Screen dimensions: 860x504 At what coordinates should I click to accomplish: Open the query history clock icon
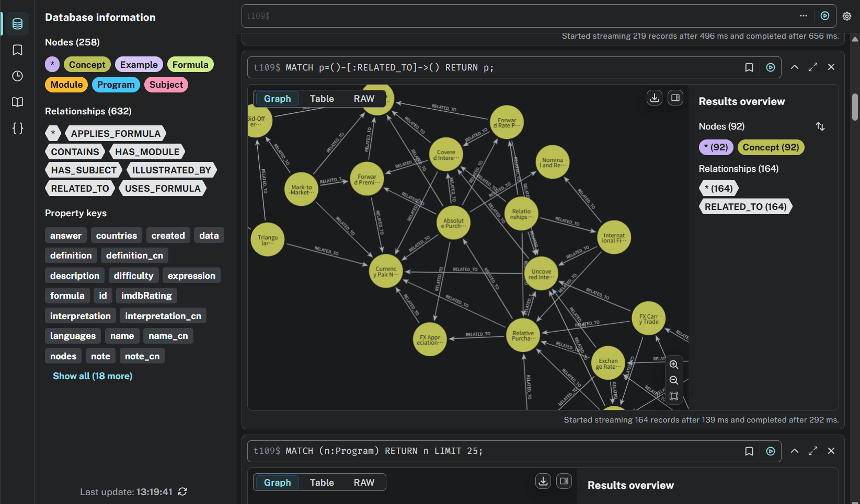point(17,76)
